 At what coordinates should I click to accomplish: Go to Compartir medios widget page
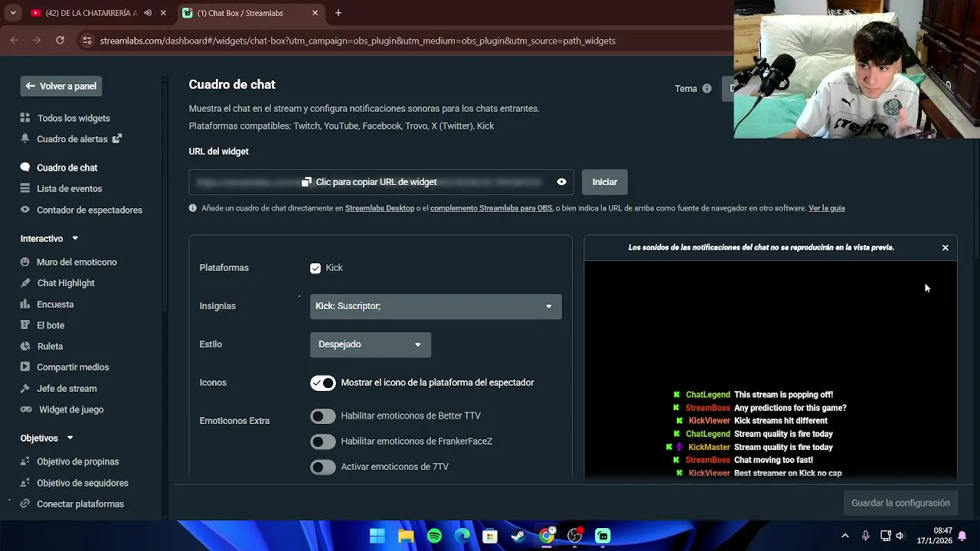point(73,367)
